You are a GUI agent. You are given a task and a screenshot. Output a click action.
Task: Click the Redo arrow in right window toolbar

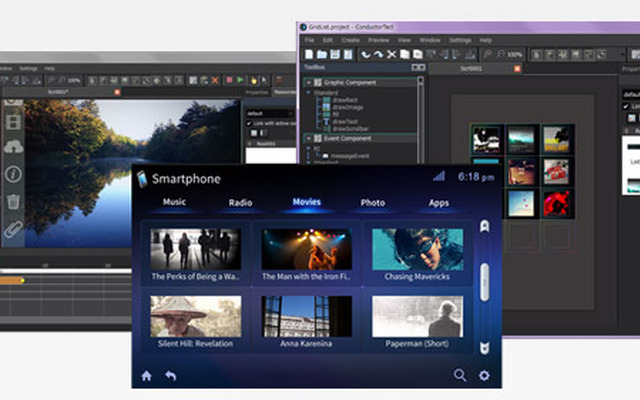[378, 54]
